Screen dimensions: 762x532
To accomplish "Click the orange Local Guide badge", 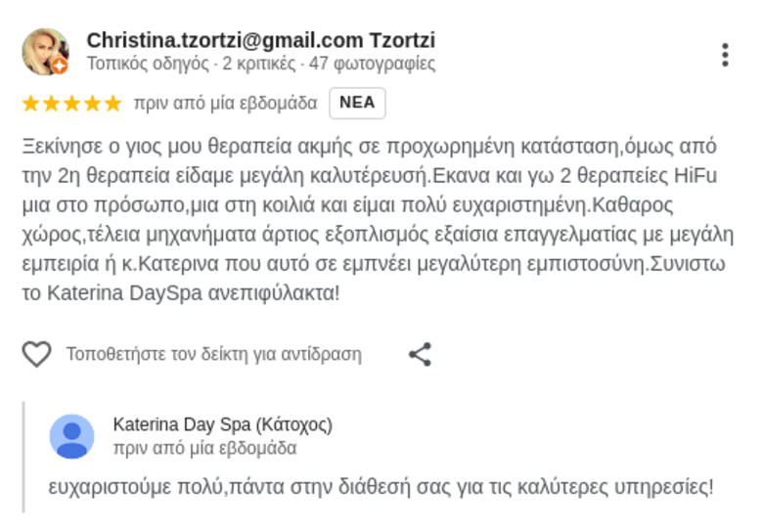I will [x=60, y=66].
